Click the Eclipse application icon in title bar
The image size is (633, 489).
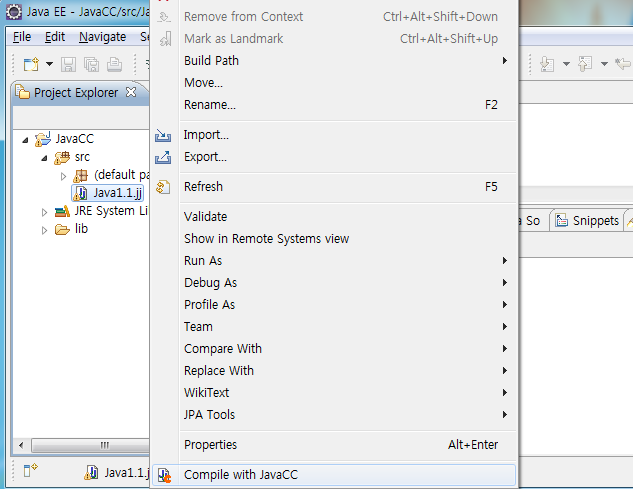[14, 12]
